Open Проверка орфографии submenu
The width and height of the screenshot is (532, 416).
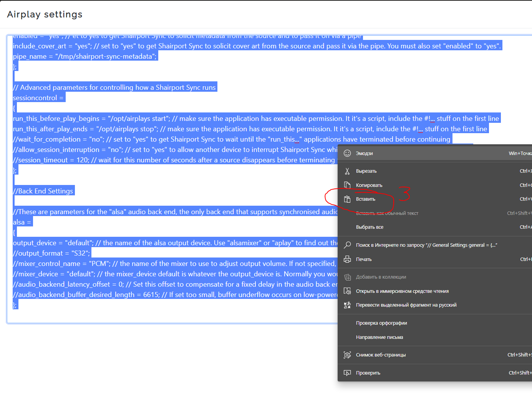(435, 323)
